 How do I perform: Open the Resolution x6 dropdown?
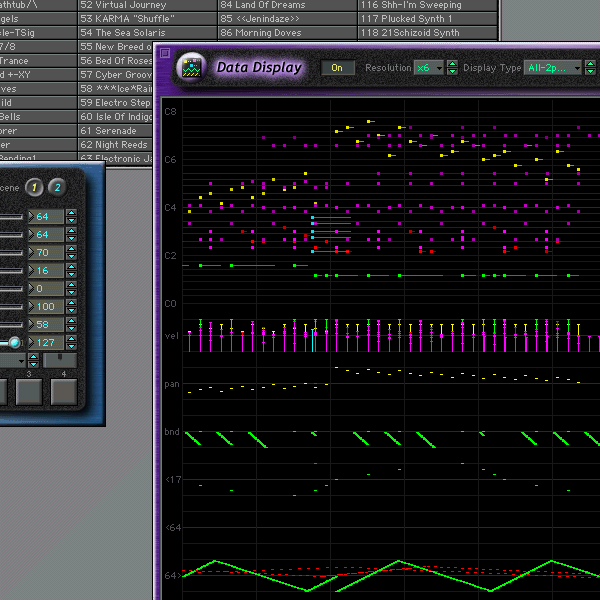[x=429, y=68]
